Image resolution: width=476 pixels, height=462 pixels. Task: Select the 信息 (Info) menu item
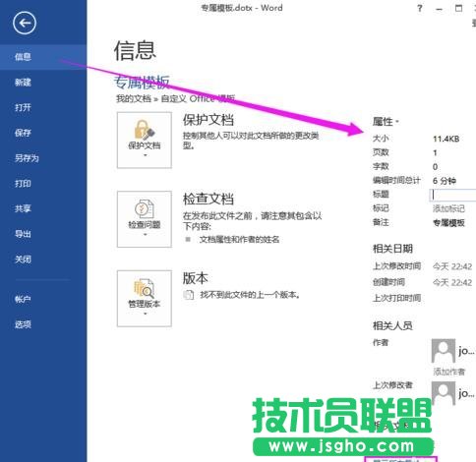[x=43, y=57]
